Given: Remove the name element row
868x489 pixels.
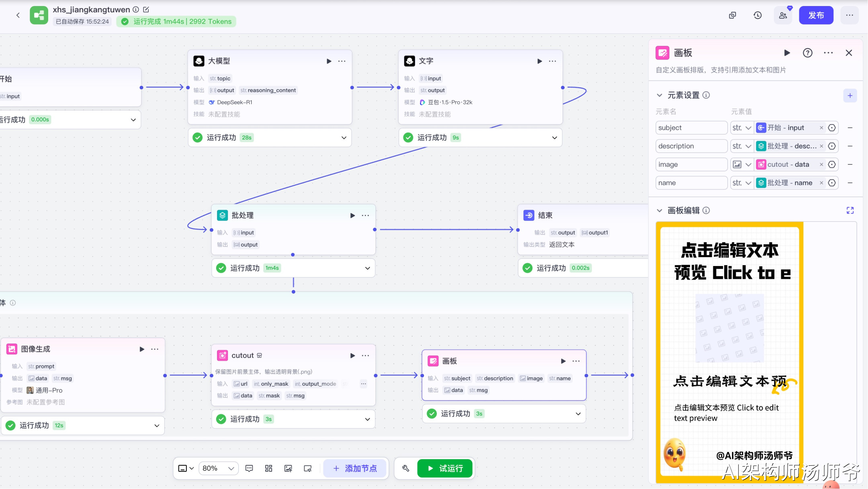Looking at the screenshot, I should pos(850,183).
